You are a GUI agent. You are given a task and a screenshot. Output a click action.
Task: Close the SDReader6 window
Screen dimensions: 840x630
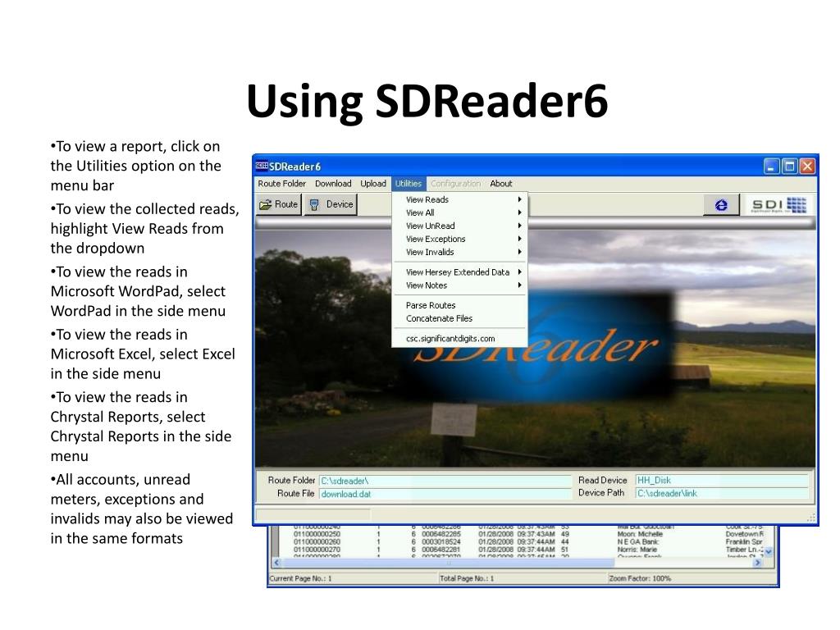pos(807,166)
